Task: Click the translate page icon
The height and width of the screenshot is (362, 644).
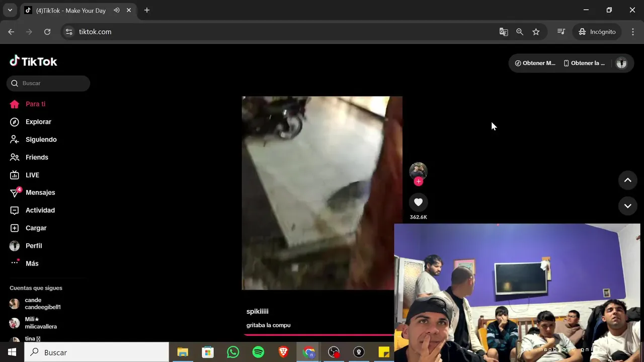Action: point(504,32)
